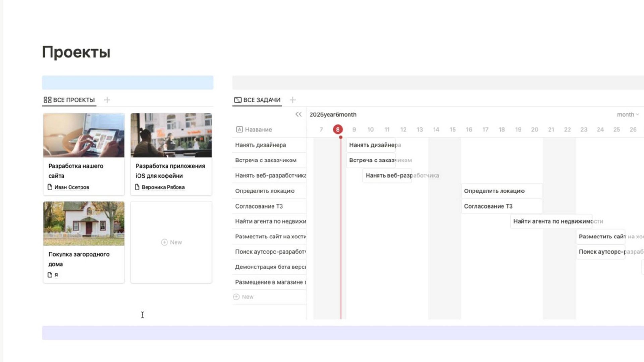Click the 'Нанять дизайнера' timeline bar
This screenshot has height=362, width=644.
tap(371, 145)
